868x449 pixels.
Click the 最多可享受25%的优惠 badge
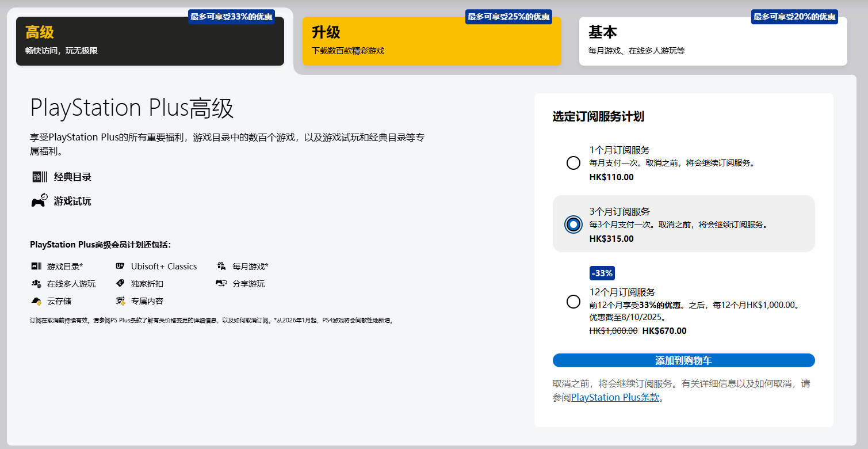[508, 17]
